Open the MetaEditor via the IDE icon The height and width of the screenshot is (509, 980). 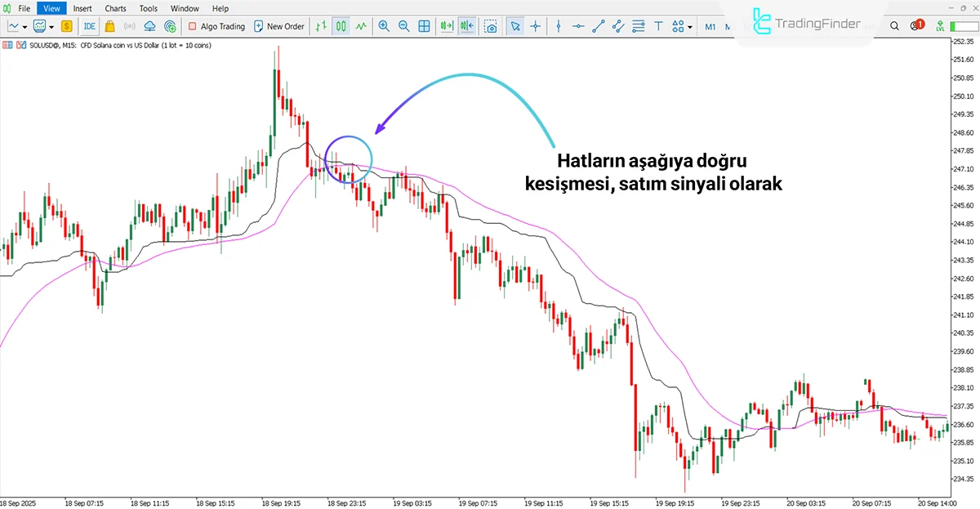tap(89, 26)
